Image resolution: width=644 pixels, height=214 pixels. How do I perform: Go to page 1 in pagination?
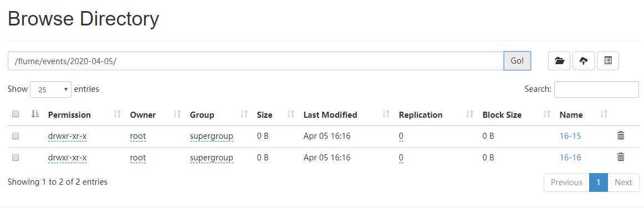coord(599,182)
